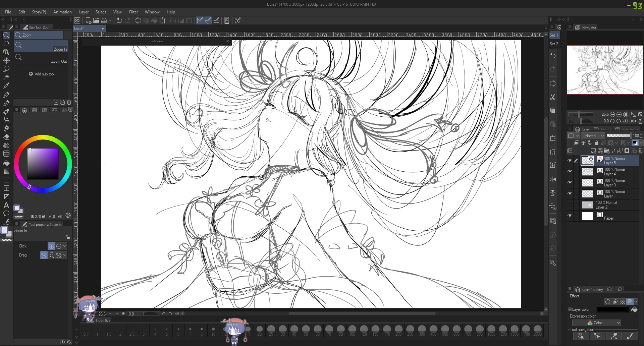This screenshot has width=644, height=346.
Task: Click the Clip Studio launcher icon
Action: tap(77, 20)
